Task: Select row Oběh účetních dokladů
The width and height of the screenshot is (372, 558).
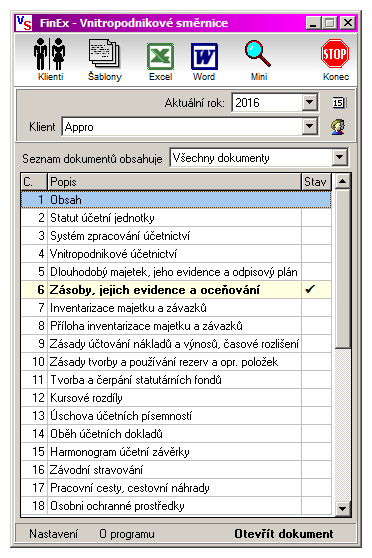Action: tap(176, 434)
